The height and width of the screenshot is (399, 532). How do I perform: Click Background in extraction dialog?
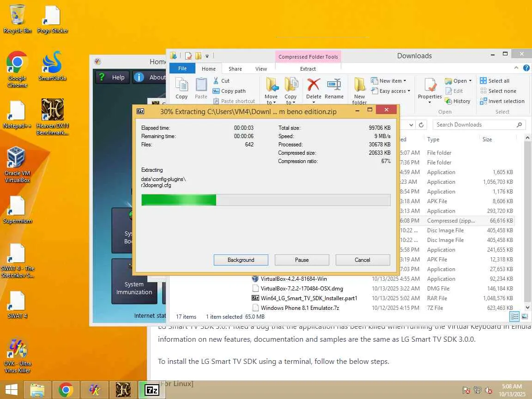click(241, 260)
